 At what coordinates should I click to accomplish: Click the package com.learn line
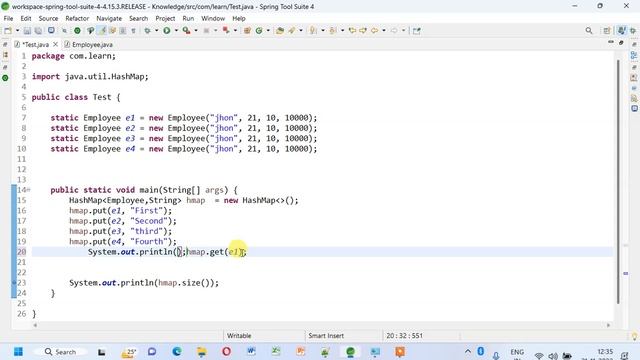coord(74,56)
